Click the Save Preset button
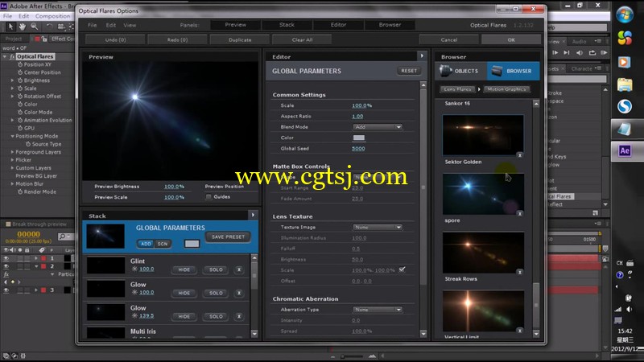Image resolution: width=644 pixels, height=362 pixels. (x=228, y=237)
